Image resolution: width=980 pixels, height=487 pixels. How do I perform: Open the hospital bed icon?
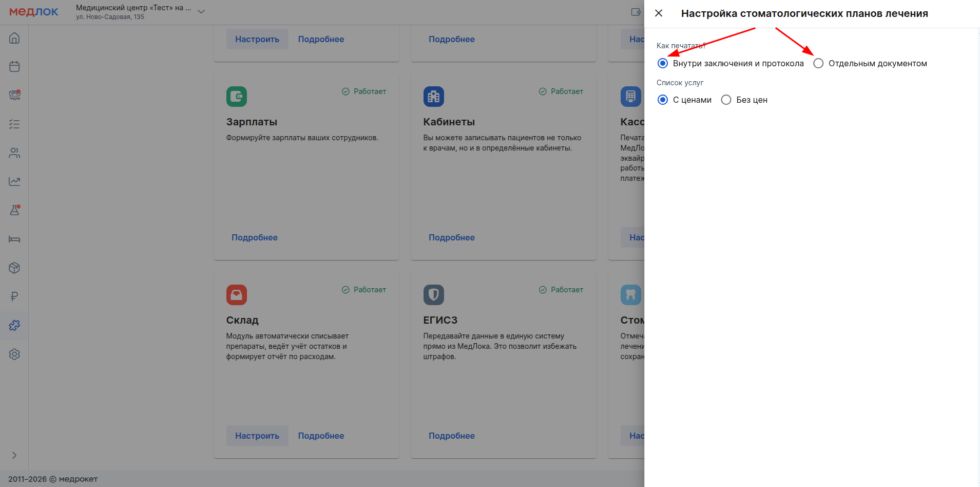(x=14, y=239)
